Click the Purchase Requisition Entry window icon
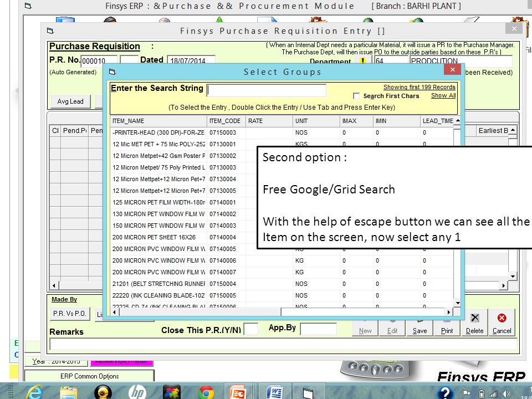This screenshot has width=532, height=399. click(x=50, y=31)
